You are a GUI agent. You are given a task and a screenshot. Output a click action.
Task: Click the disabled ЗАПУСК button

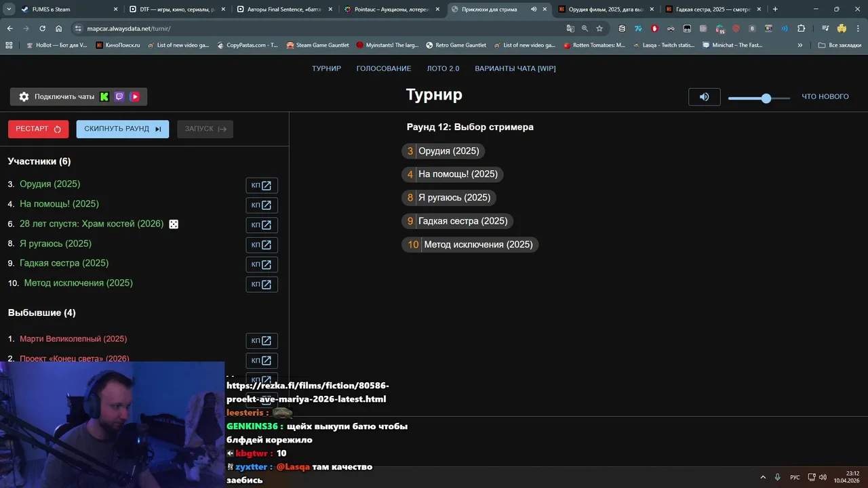(x=205, y=129)
